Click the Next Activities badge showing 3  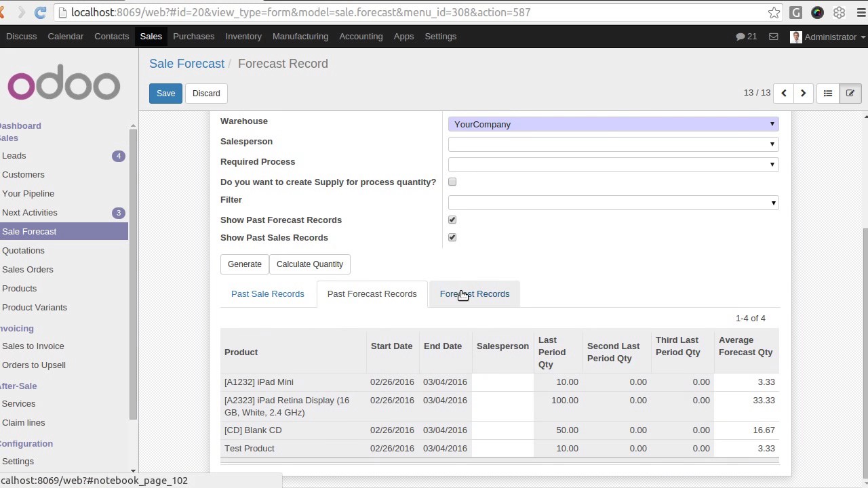click(118, 213)
